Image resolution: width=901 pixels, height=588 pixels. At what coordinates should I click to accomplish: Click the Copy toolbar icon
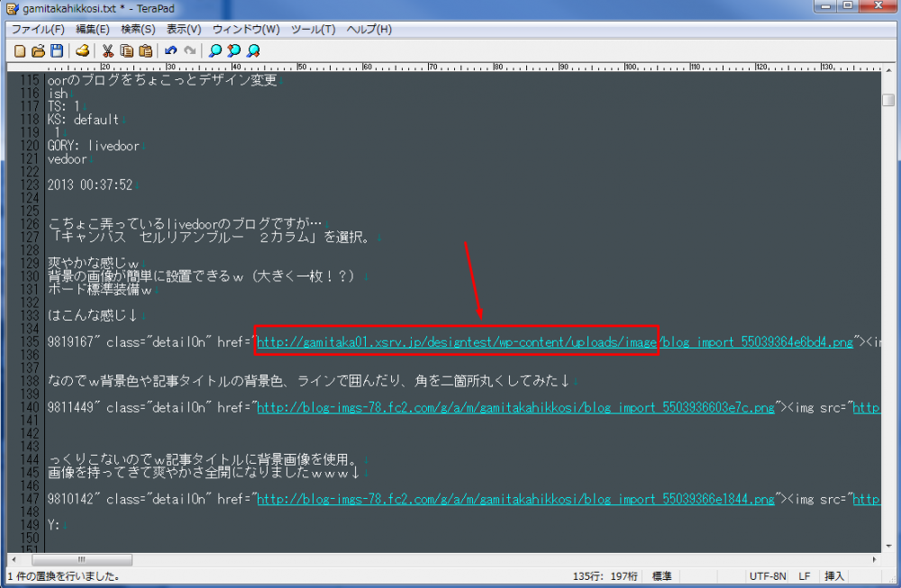click(126, 51)
